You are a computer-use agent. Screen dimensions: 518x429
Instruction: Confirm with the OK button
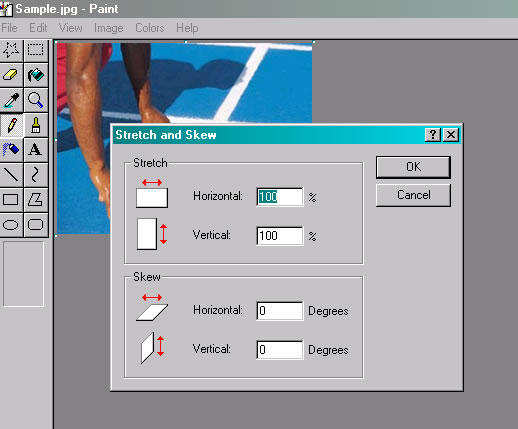pos(413,167)
